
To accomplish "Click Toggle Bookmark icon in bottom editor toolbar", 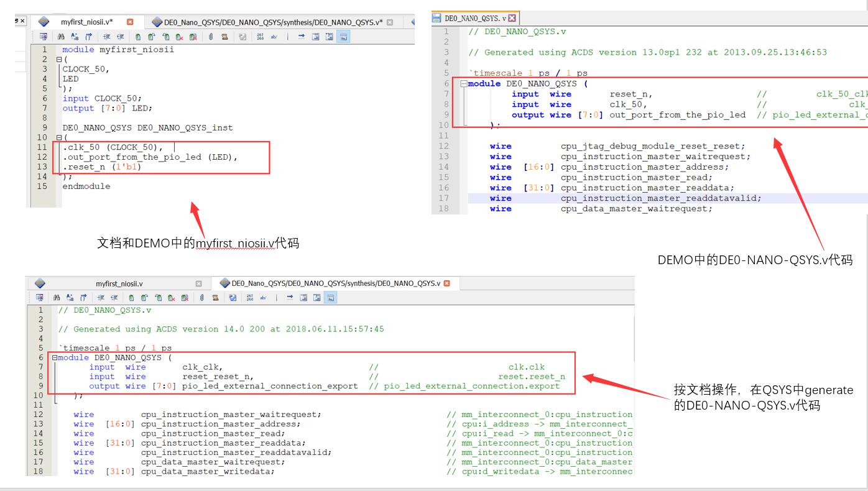I will click(x=131, y=298).
